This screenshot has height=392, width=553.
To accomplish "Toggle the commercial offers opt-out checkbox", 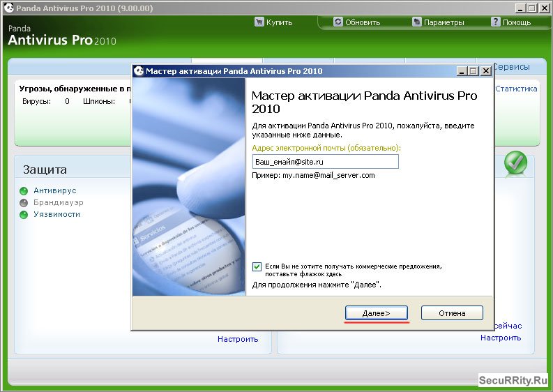I will (257, 266).
